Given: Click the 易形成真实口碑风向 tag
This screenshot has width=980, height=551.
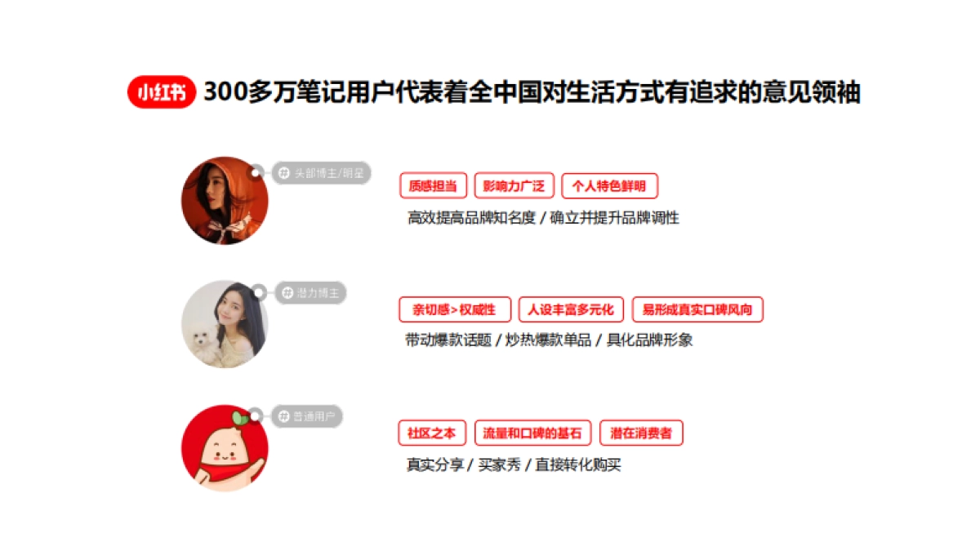Looking at the screenshot, I should (697, 309).
